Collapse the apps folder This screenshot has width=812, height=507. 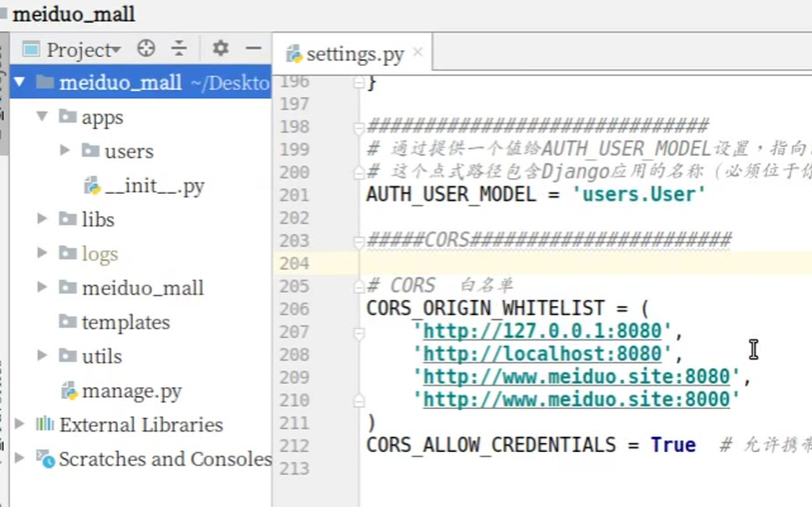click(42, 117)
